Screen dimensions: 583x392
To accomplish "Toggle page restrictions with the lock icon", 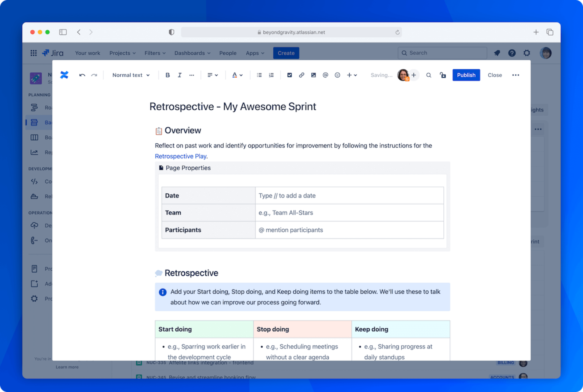I will [x=443, y=75].
